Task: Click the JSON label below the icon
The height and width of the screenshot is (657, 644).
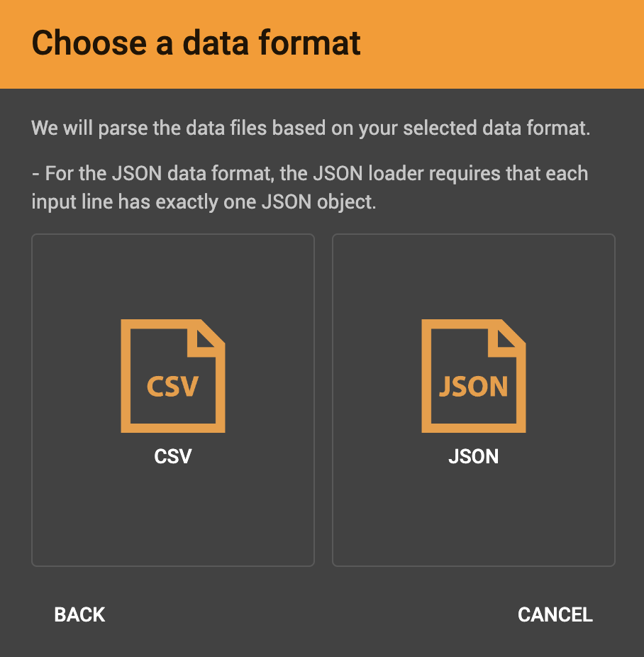Action: point(474,456)
